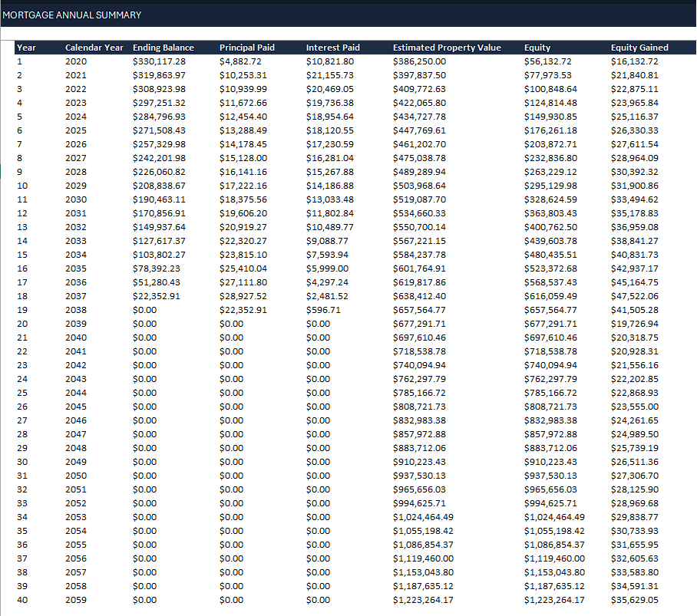Select calendar year cell 2059
697x616 pixels.
(76, 600)
